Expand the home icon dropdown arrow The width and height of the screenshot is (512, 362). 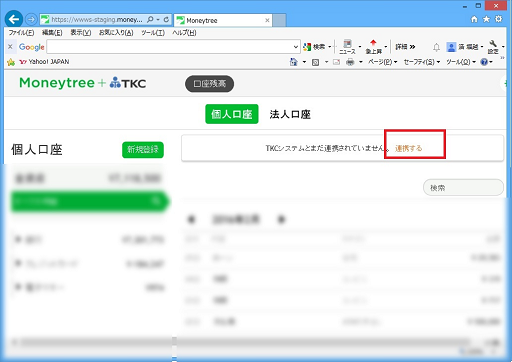coord(304,62)
